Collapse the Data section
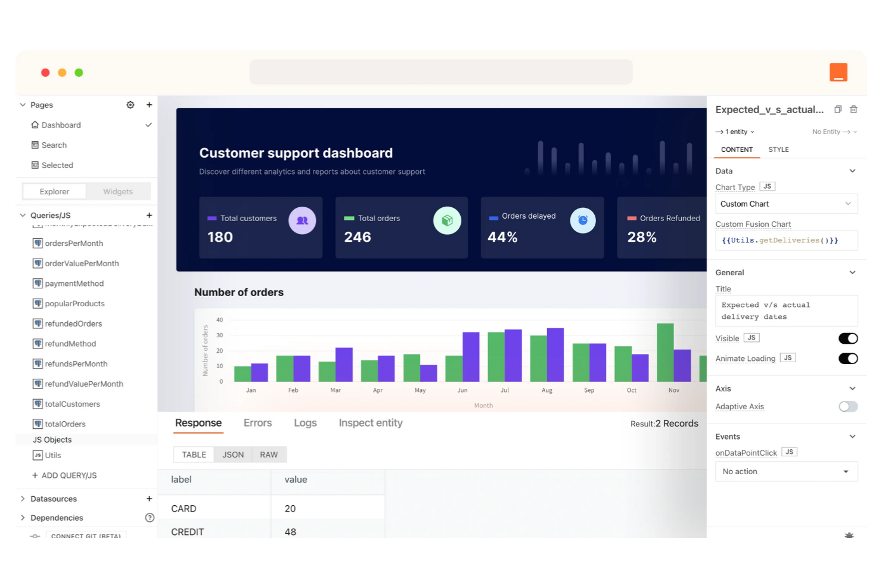Screen dimensions: 882x588 coord(853,171)
